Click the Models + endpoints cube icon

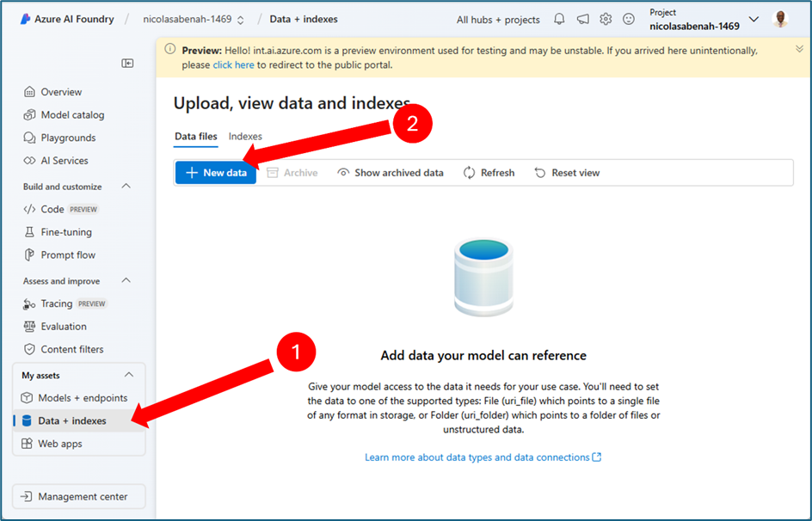pyautogui.click(x=27, y=398)
